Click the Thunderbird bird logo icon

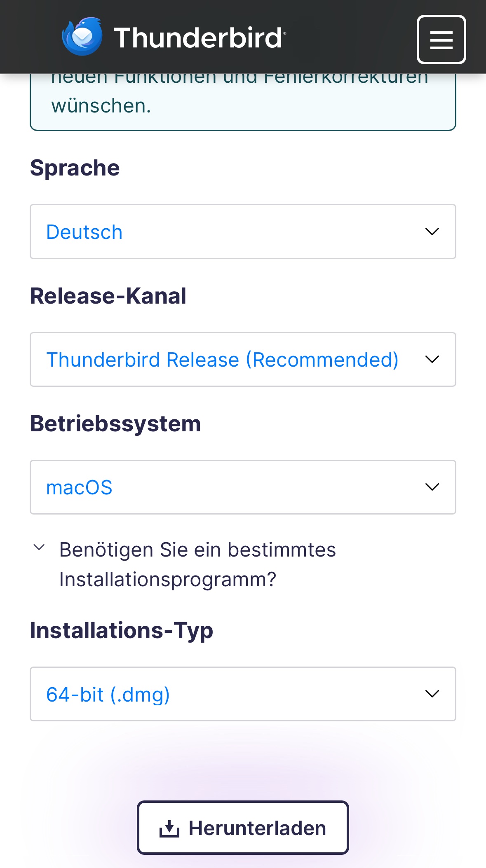82,37
